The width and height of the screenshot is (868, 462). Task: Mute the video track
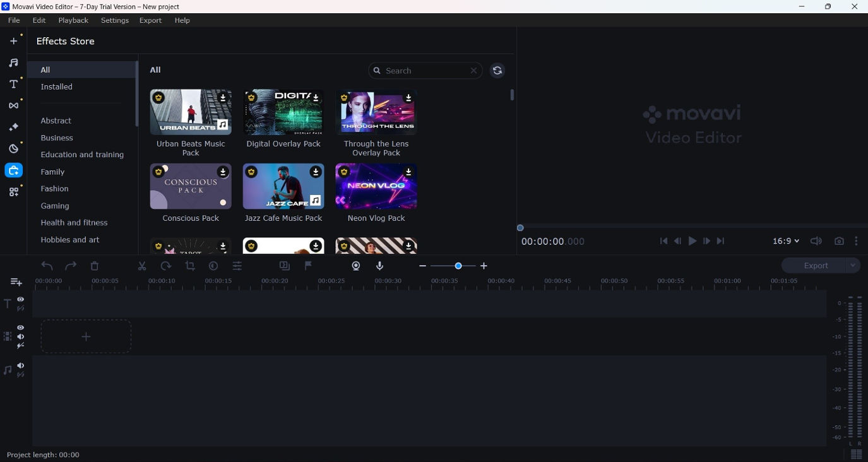coord(21,336)
